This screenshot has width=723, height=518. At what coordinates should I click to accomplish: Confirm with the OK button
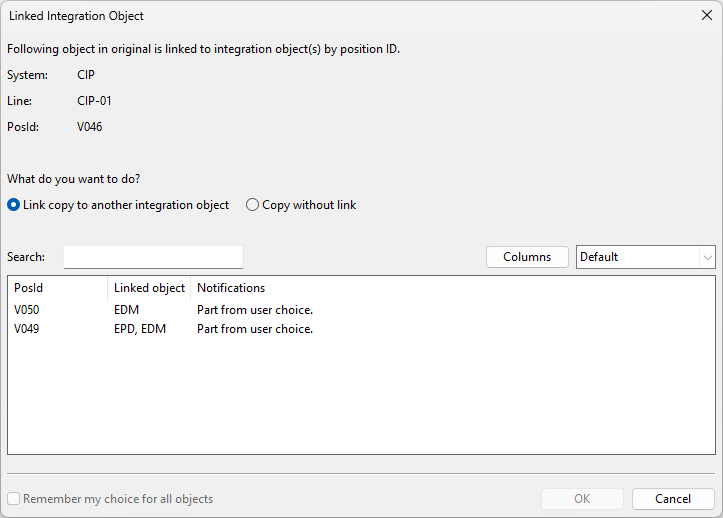582,499
